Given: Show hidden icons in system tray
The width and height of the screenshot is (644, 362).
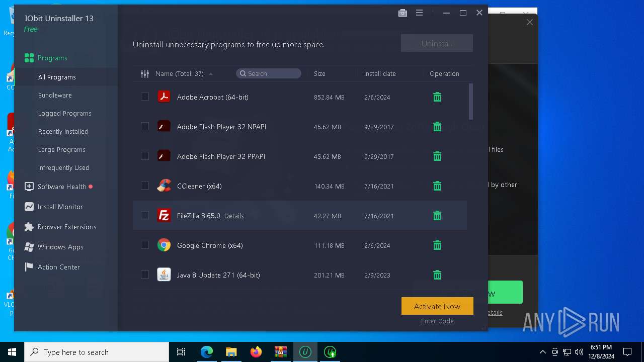Looking at the screenshot, I should pyautogui.click(x=542, y=352).
